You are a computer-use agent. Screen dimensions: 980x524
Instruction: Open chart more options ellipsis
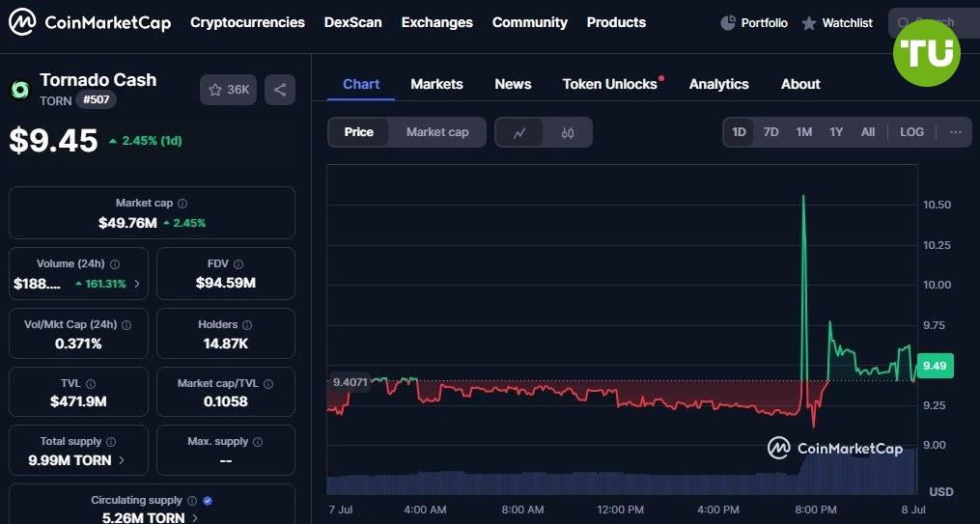(x=956, y=132)
